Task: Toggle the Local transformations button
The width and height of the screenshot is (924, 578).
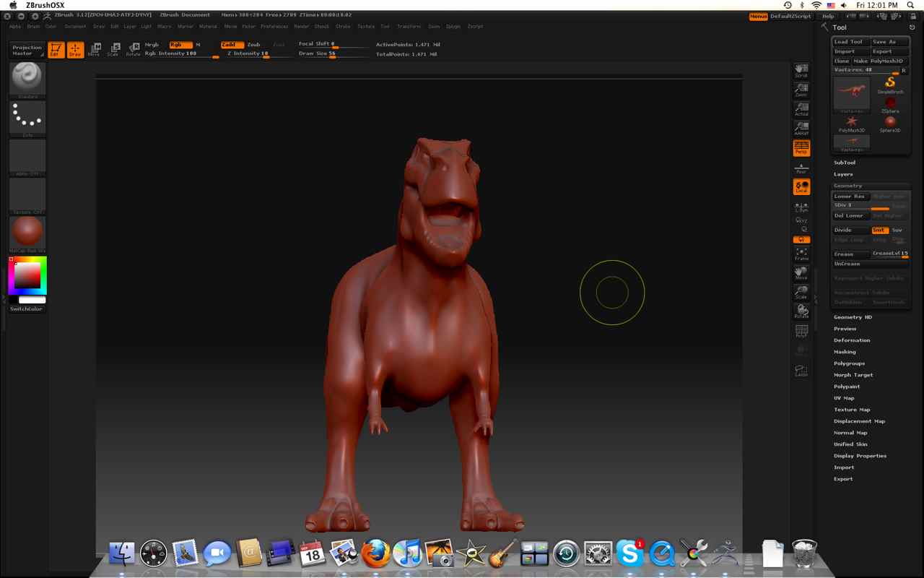Action: (x=801, y=187)
